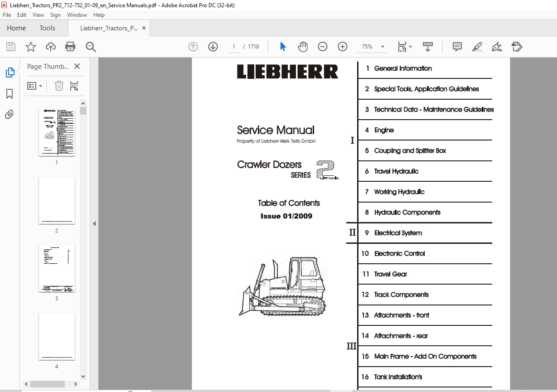Click the read mode keyboard icon
Viewport: 557px width, 392px height.
[428, 47]
